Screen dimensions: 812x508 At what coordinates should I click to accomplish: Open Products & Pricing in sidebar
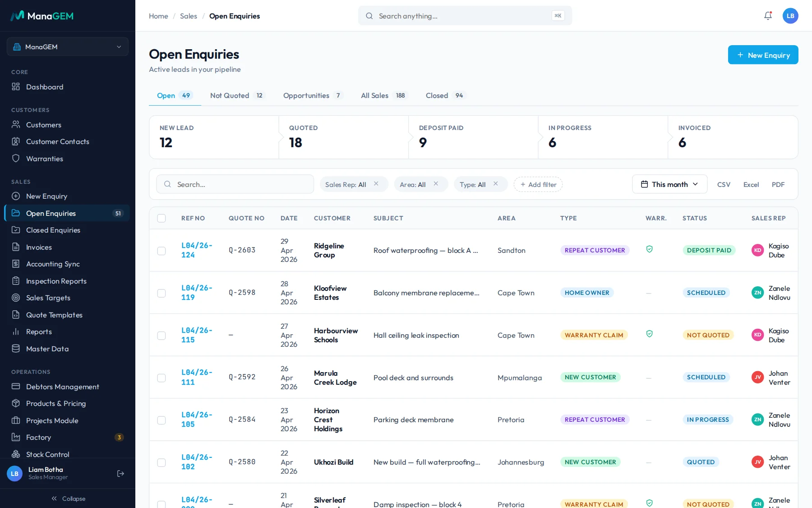(x=68, y=403)
